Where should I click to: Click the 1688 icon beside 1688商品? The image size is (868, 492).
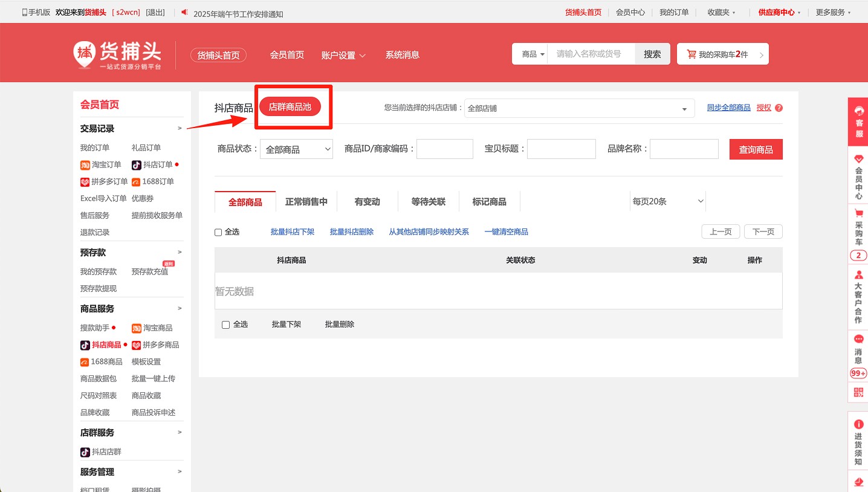[x=85, y=362]
